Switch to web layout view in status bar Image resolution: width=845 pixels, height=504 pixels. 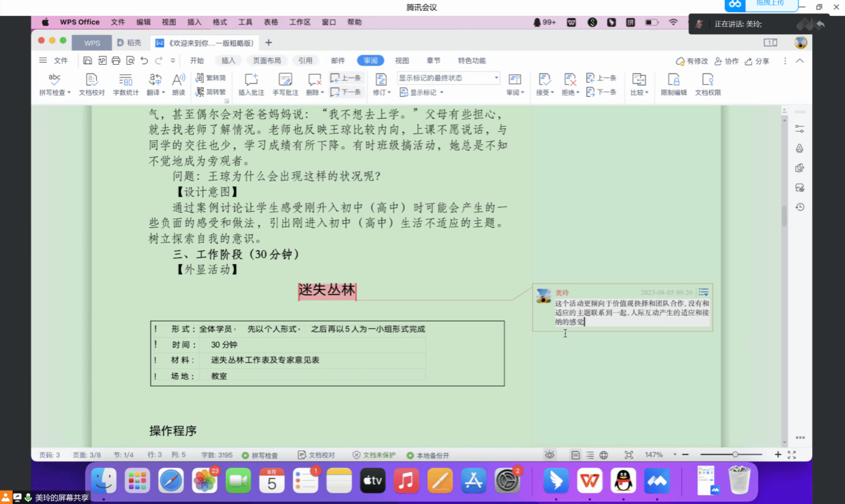pyautogui.click(x=604, y=455)
